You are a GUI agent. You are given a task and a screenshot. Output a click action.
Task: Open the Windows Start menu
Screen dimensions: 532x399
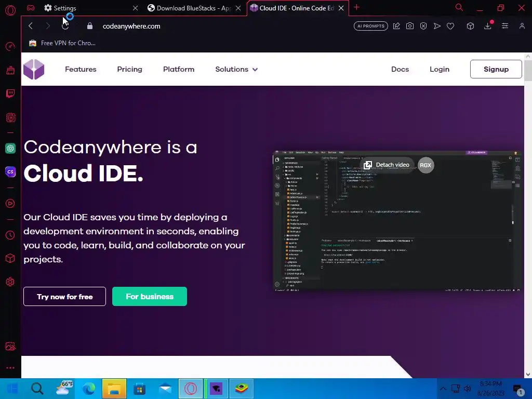[x=12, y=389]
